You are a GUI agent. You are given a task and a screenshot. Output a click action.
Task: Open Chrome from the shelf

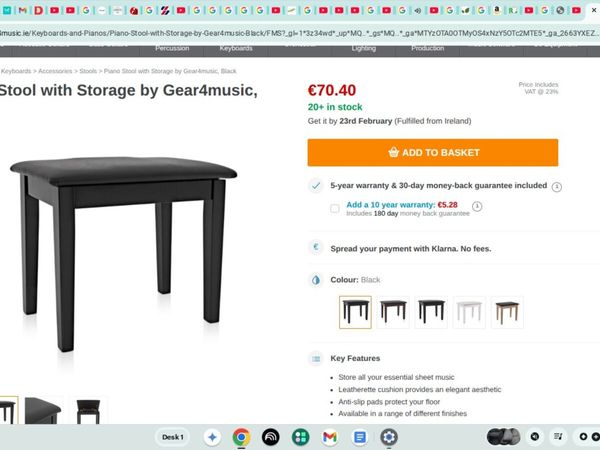[241, 437]
